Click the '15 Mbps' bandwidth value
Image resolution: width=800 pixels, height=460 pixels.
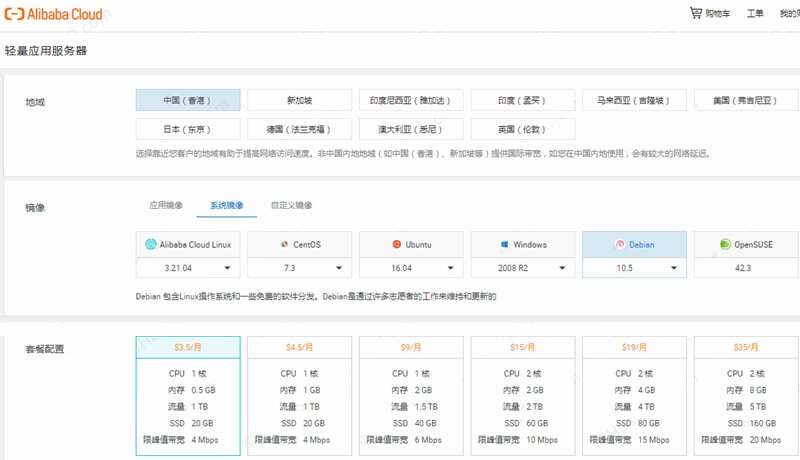[654, 440]
